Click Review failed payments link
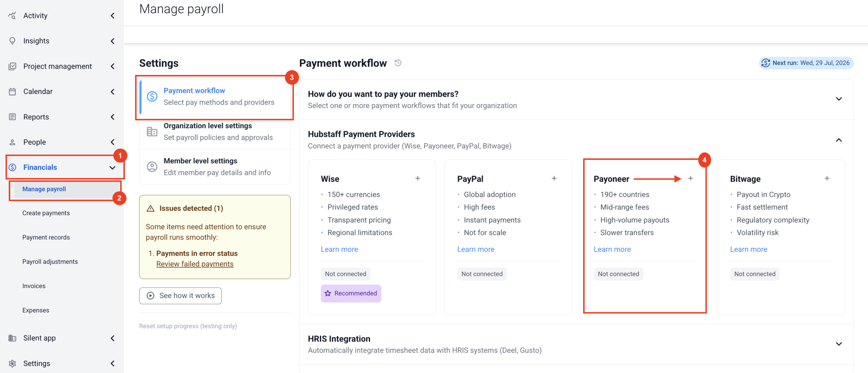The width and height of the screenshot is (868, 373). click(195, 264)
